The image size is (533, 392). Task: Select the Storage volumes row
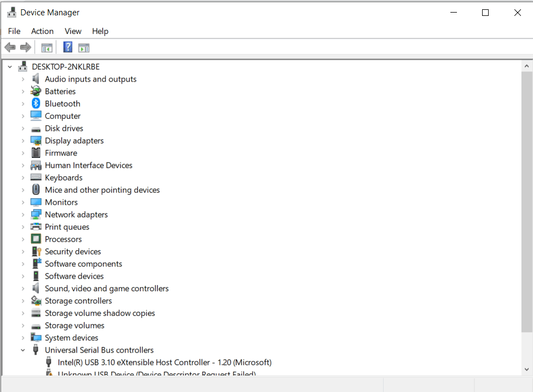[74, 325]
